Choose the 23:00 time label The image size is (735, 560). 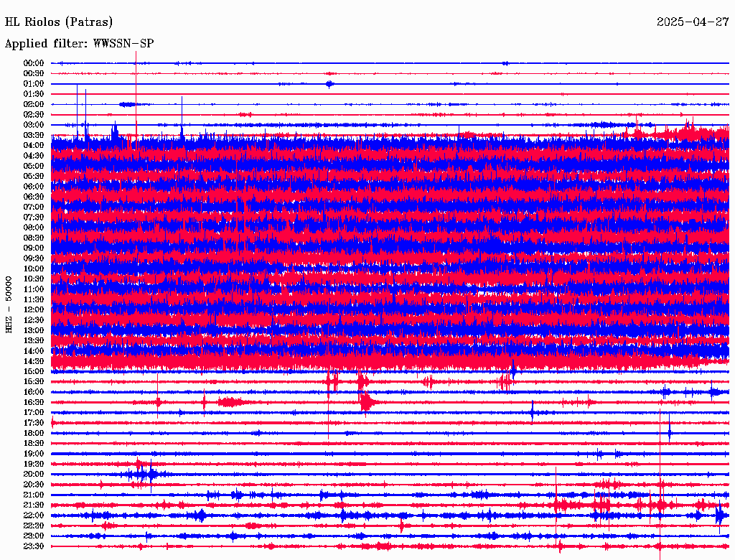[34, 536]
